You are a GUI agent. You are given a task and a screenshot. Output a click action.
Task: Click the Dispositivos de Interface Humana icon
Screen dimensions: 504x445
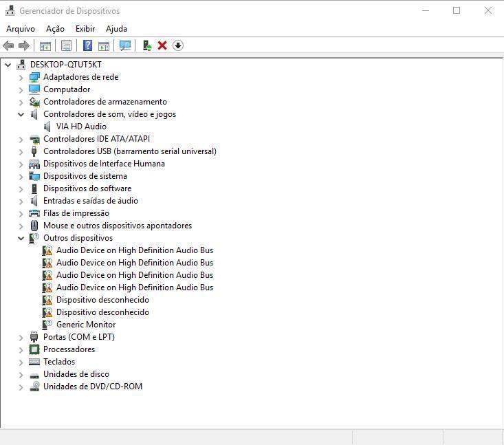point(34,164)
